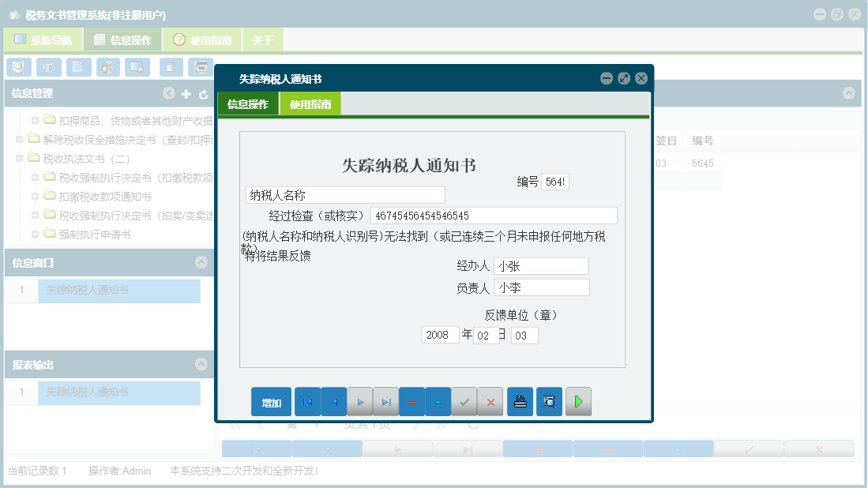Click the 纳税人名称 input field
The height and width of the screenshot is (488, 868).
point(345,195)
